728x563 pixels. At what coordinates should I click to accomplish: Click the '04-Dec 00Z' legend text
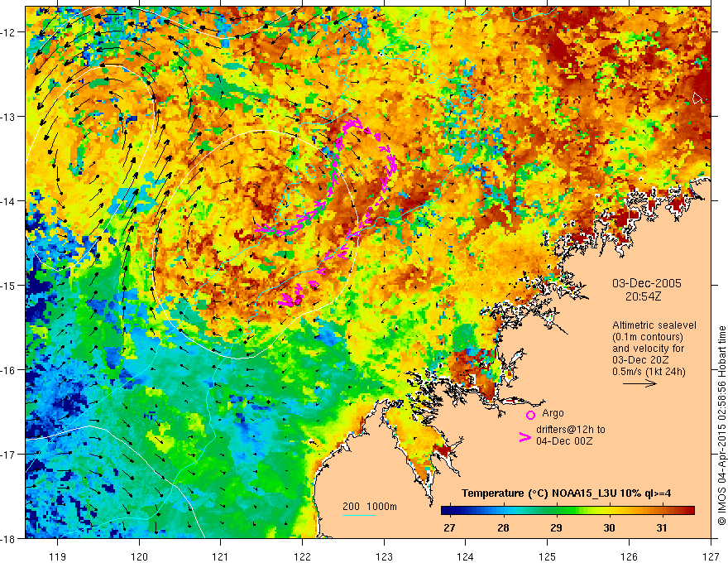click(564, 441)
